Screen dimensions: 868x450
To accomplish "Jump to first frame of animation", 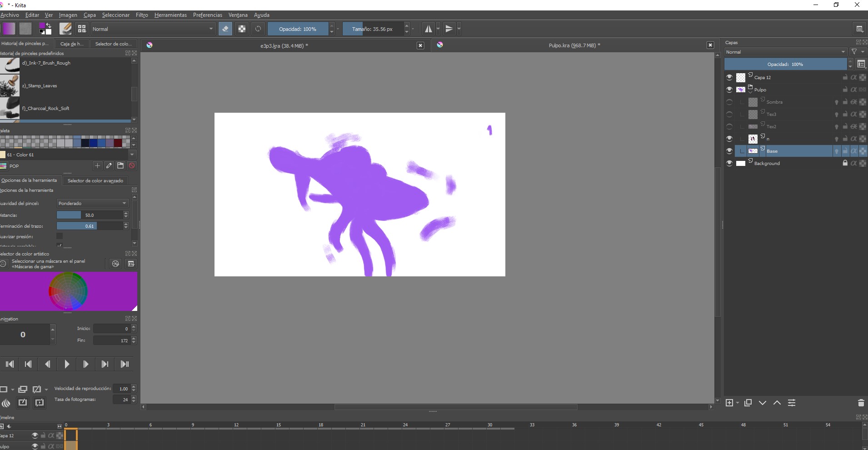I will (x=10, y=364).
